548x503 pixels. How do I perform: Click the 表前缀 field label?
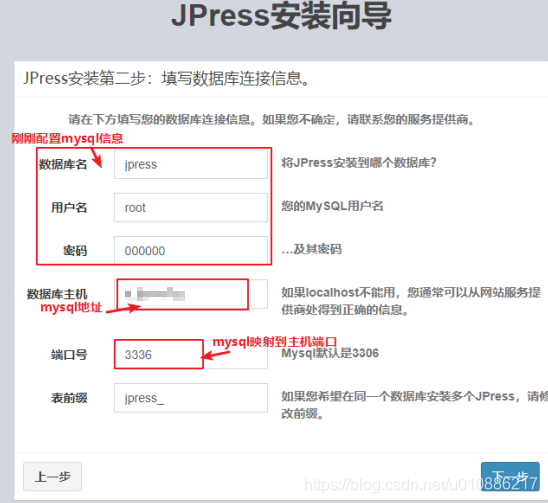(69, 398)
